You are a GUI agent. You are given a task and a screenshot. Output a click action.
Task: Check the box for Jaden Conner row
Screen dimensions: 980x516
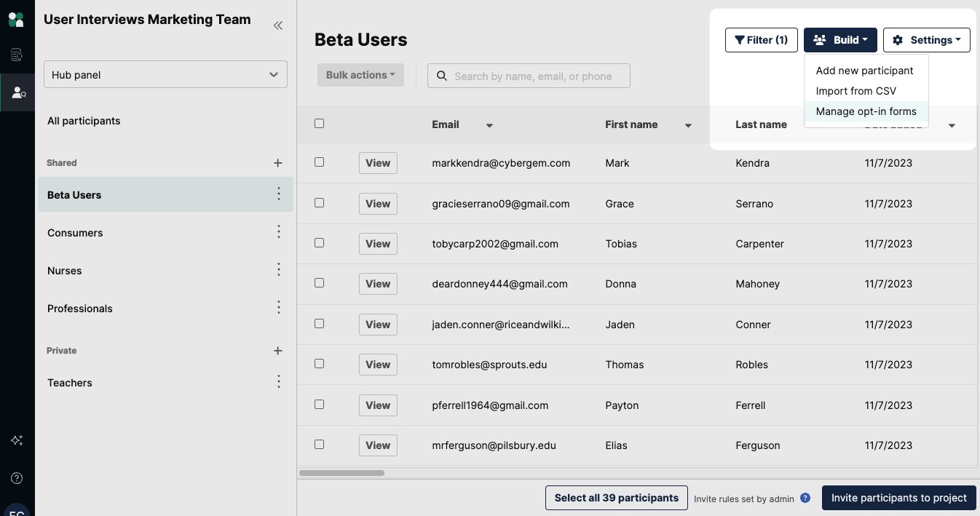pos(319,324)
